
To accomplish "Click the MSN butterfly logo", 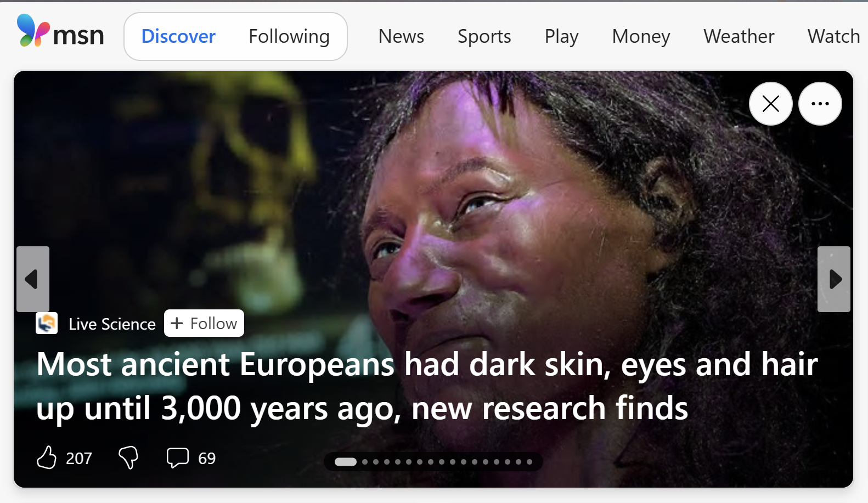I will tap(33, 31).
